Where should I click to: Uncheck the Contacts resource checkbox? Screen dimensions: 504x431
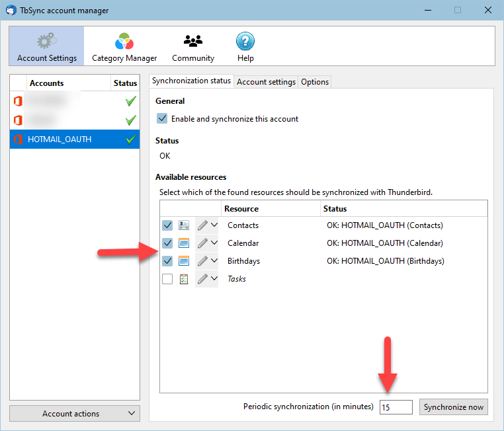click(x=167, y=225)
